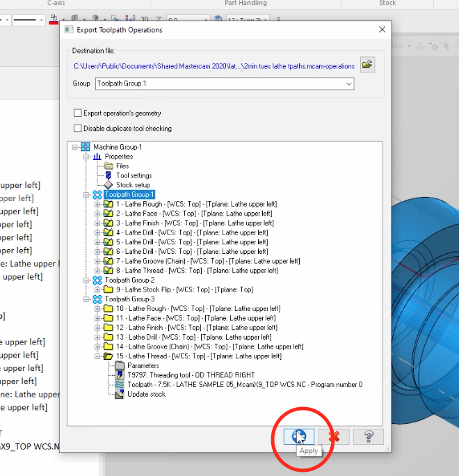
Task: Click the Properties chart icon
Action: 97,157
